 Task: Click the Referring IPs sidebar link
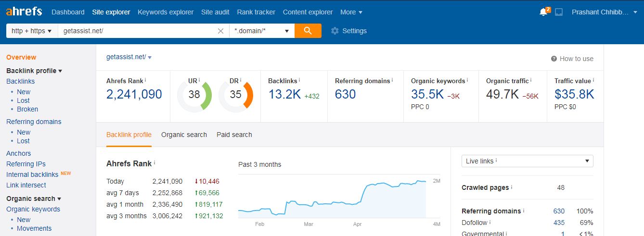26,164
